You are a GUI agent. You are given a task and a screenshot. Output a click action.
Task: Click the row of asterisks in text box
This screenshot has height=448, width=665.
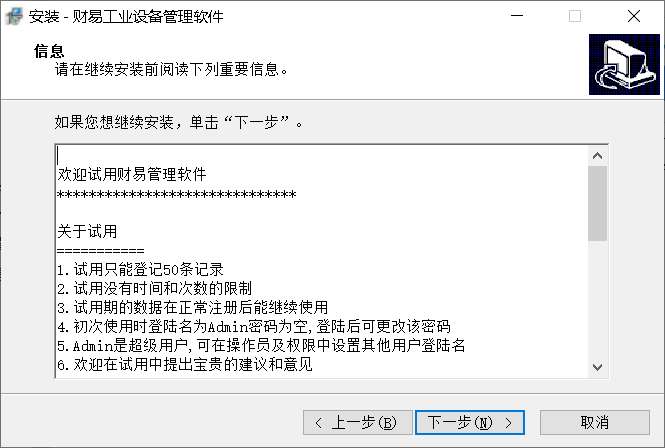coord(176,195)
